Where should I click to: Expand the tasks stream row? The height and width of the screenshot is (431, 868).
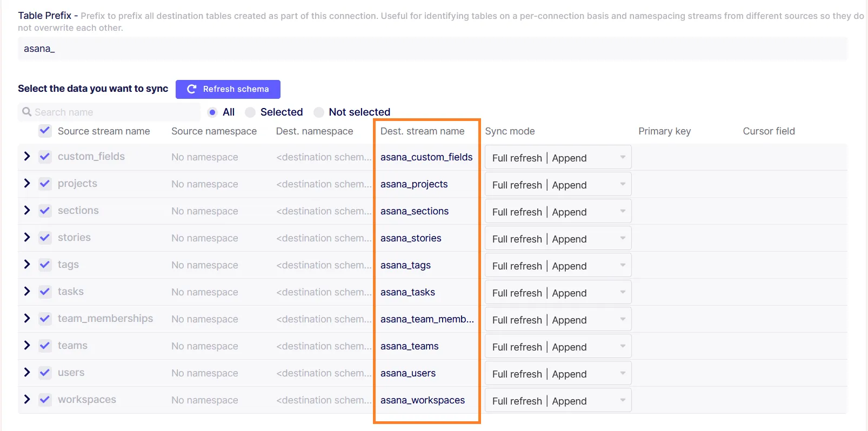27,291
